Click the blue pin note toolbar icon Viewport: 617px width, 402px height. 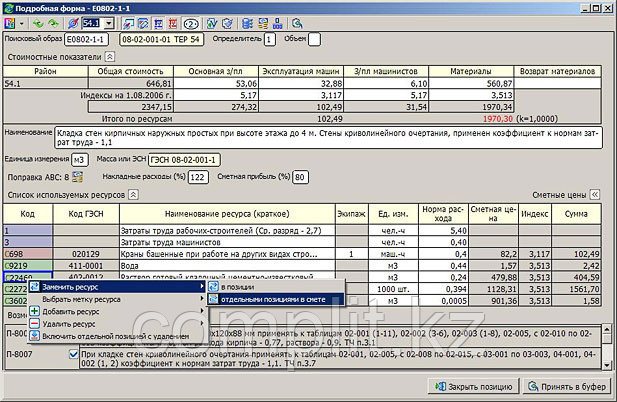pyautogui.click(x=128, y=24)
